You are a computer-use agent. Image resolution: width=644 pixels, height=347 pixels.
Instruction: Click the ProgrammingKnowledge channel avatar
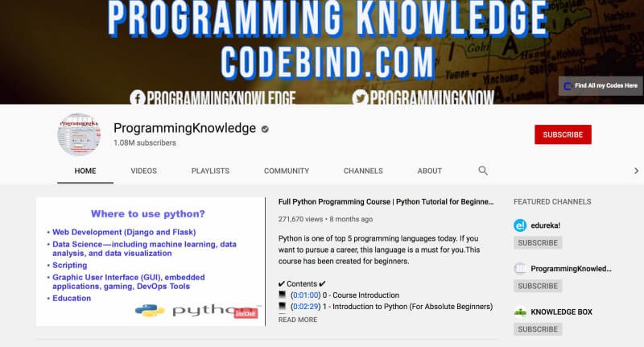click(x=79, y=134)
